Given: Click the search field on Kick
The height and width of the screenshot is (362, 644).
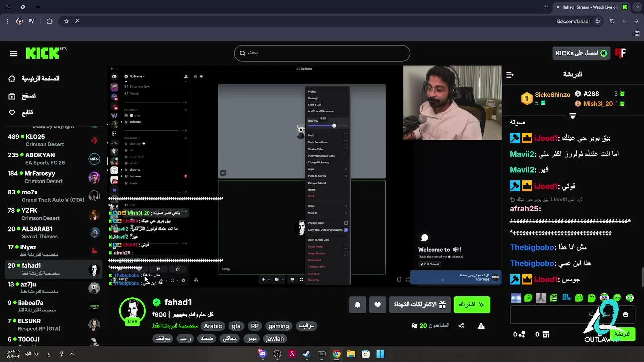Looking at the screenshot, I should click(322, 53).
